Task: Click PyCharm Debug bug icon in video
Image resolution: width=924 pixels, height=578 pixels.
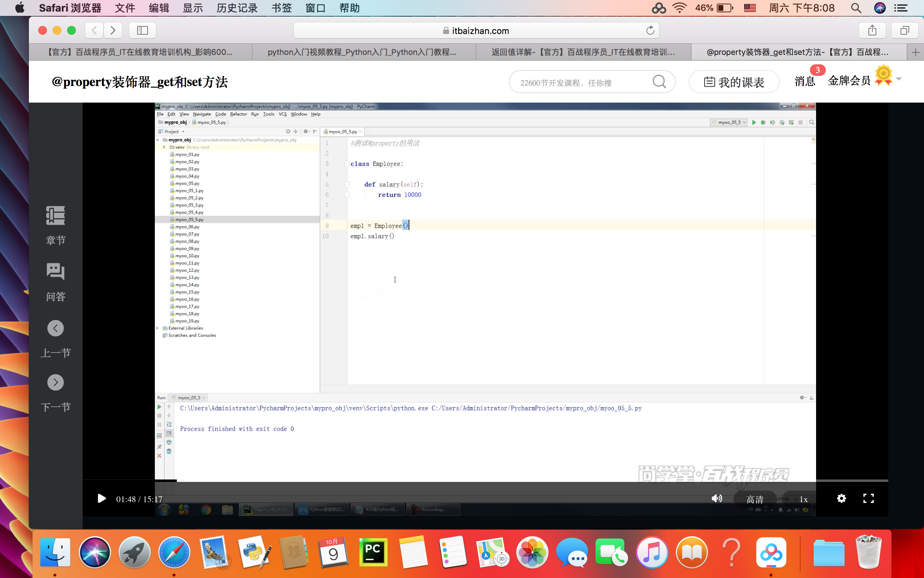Action: tap(763, 122)
